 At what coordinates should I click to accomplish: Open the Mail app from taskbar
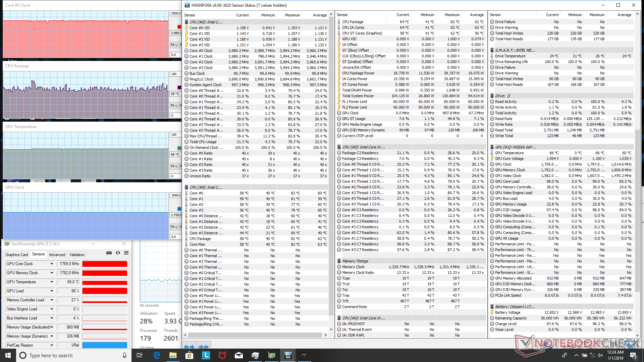click(239, 355)
